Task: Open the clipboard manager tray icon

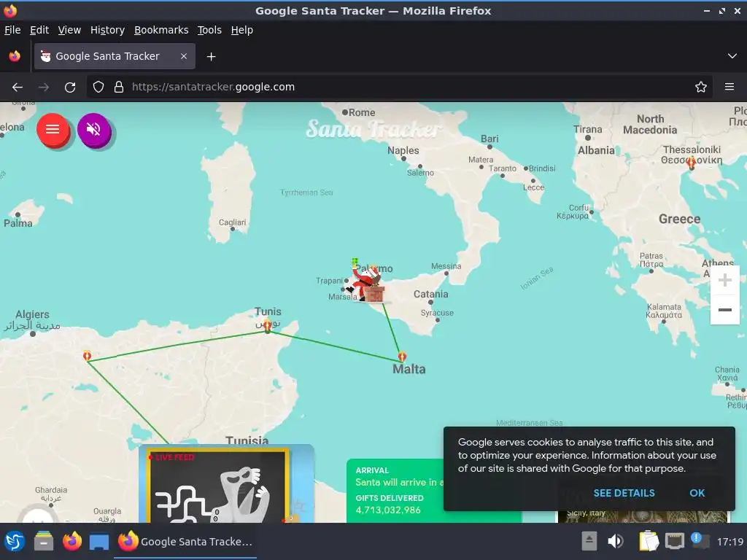Action: [649, 542]
